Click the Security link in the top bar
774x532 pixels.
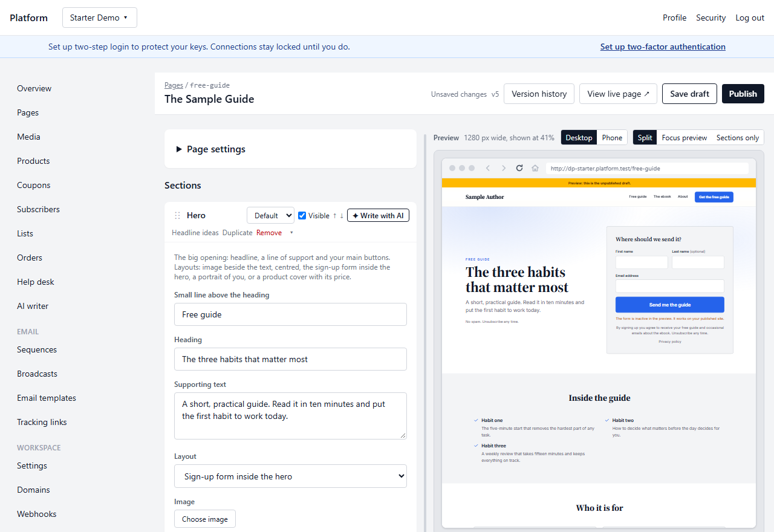click(x=711, y=18)
